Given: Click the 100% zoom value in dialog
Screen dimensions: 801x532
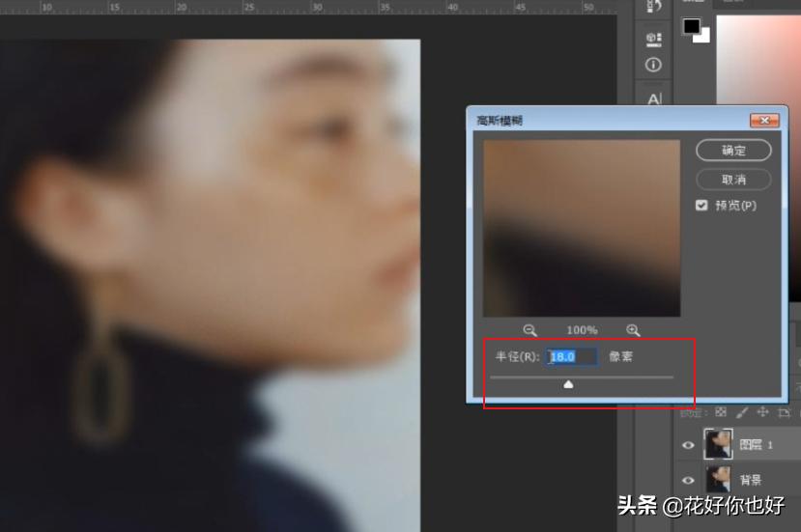Looking at the screenshot, I should [x=582, y=330].
